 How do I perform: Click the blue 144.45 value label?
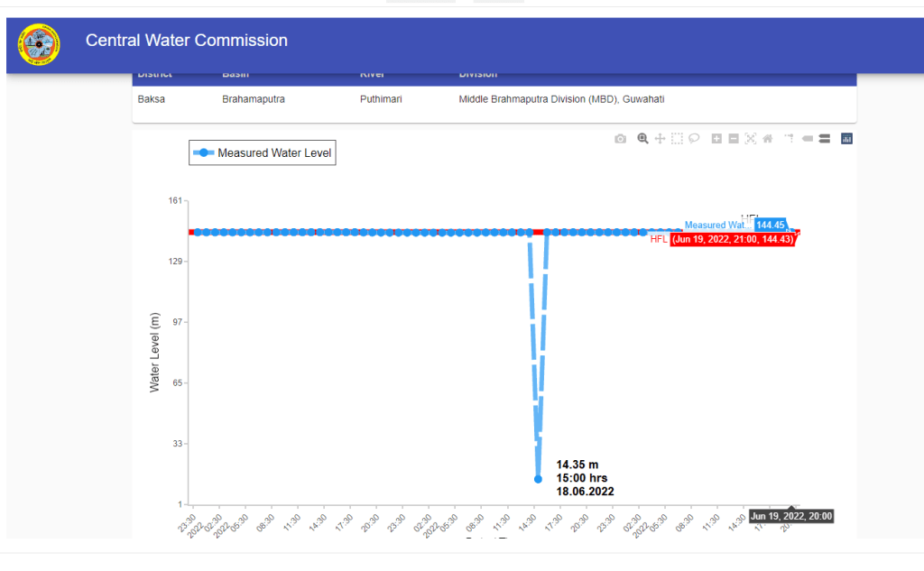[771, 225]
